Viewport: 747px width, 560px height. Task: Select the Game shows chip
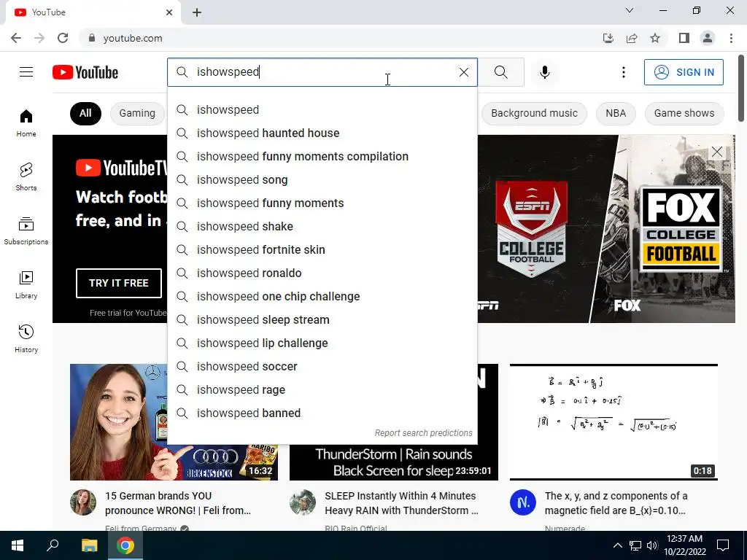(x=684, y=113)
